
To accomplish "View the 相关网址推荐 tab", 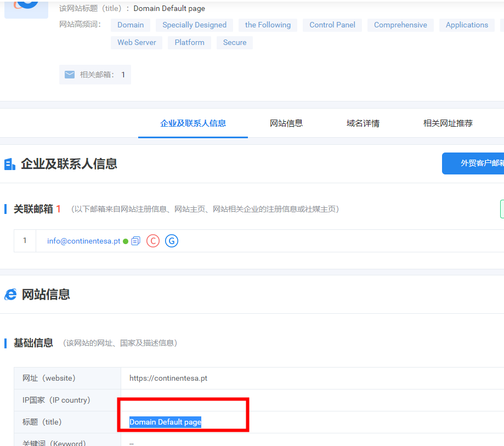I will [448, 123].
